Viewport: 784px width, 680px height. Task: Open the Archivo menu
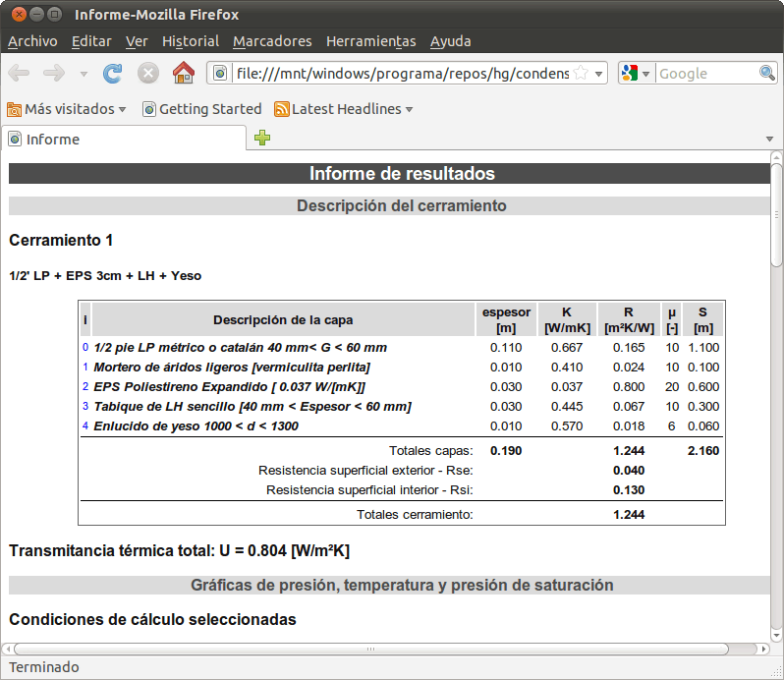32,41
